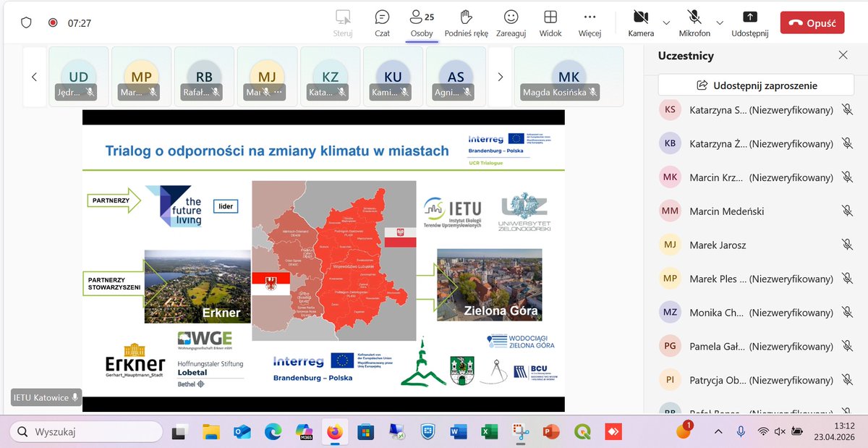Open Outlook from taskbar

coord(242,432)
